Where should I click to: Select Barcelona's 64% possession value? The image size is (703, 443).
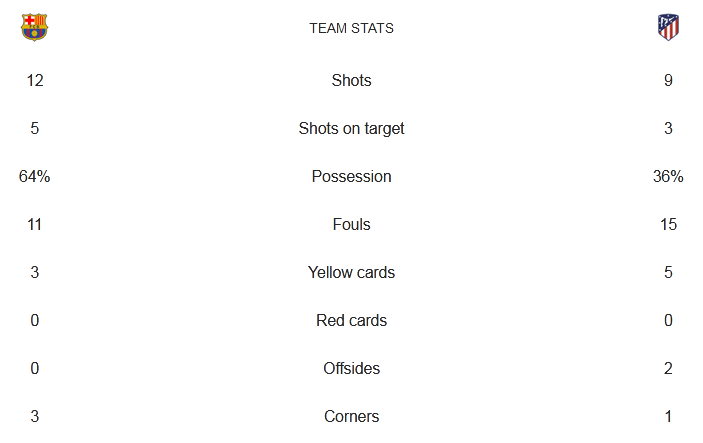35,176
